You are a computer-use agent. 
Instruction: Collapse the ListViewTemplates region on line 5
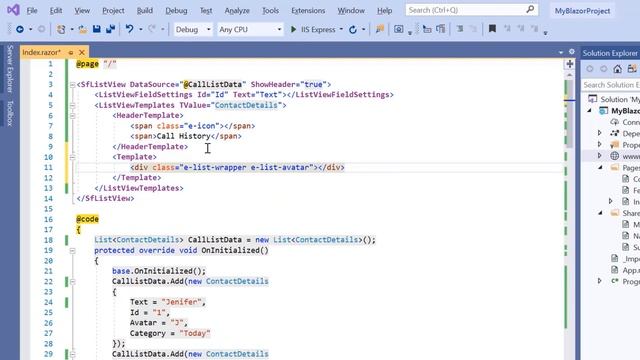72,106
